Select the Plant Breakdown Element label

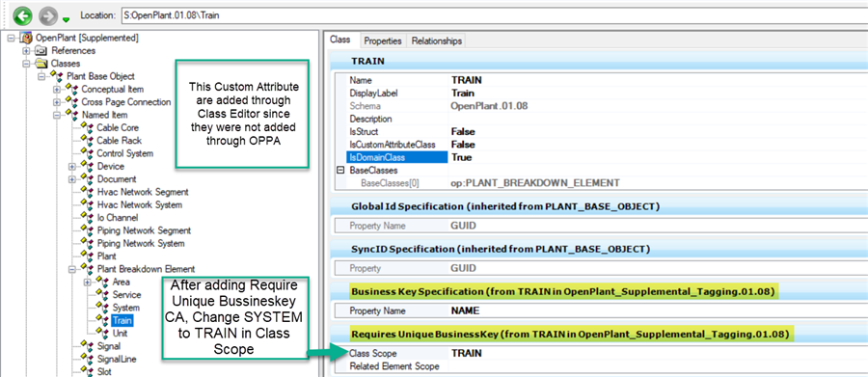tap(146, 269)
